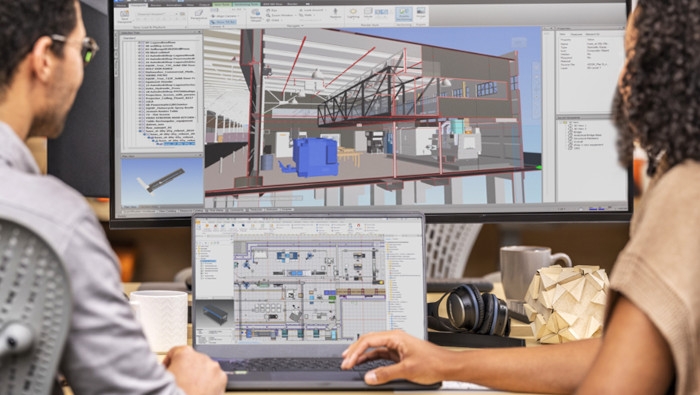Open the green Item Tools ribbon tab

click(x=221, y=4)
